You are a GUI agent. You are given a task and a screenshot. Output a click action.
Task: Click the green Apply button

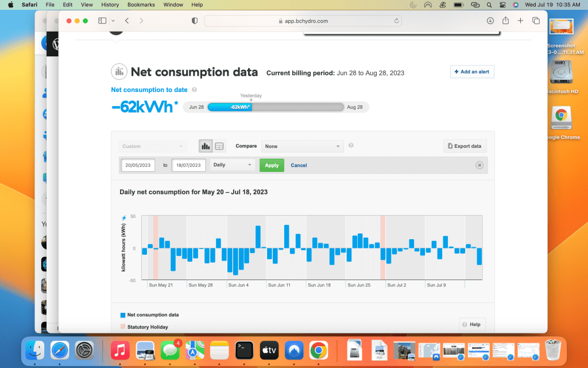(272, 165)
